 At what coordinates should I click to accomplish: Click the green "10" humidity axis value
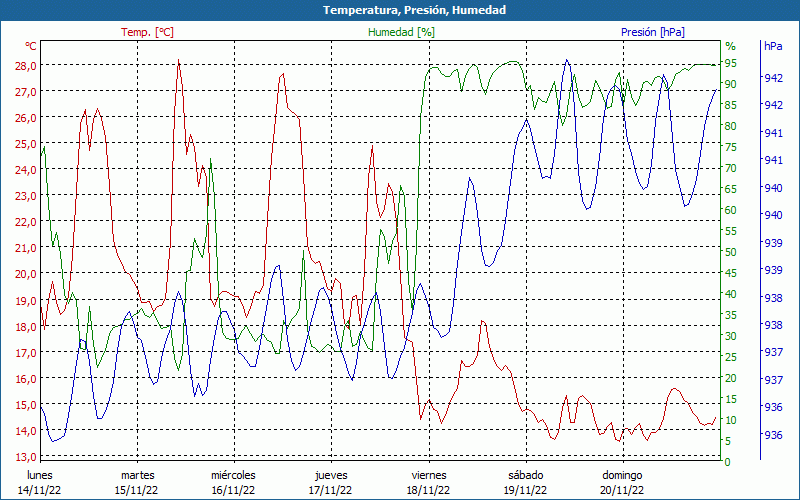pyautogui.click(x=731, y=420)
